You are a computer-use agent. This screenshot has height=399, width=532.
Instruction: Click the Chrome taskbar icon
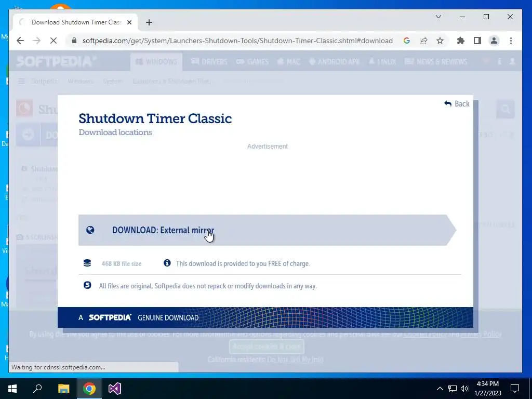[x=89, y=389]
